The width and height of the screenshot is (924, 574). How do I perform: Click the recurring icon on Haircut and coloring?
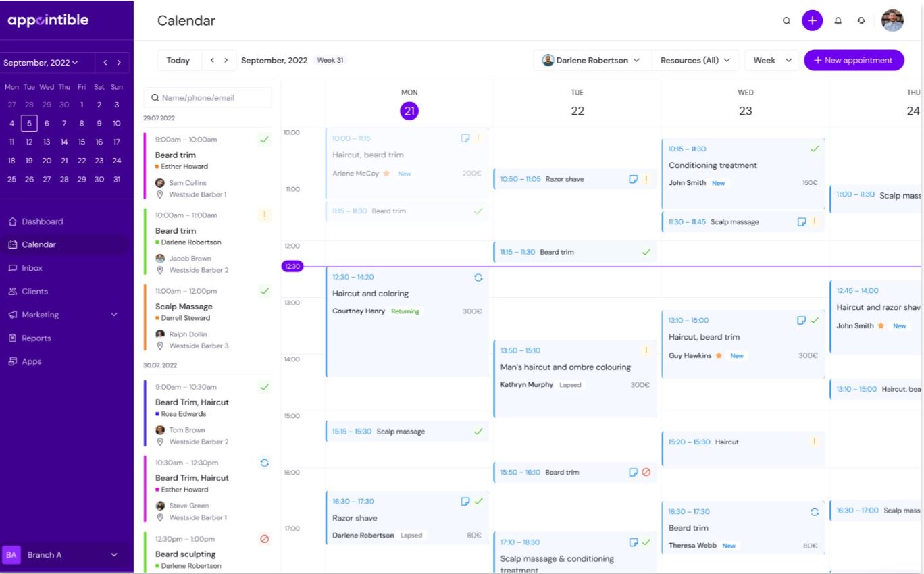478,278
